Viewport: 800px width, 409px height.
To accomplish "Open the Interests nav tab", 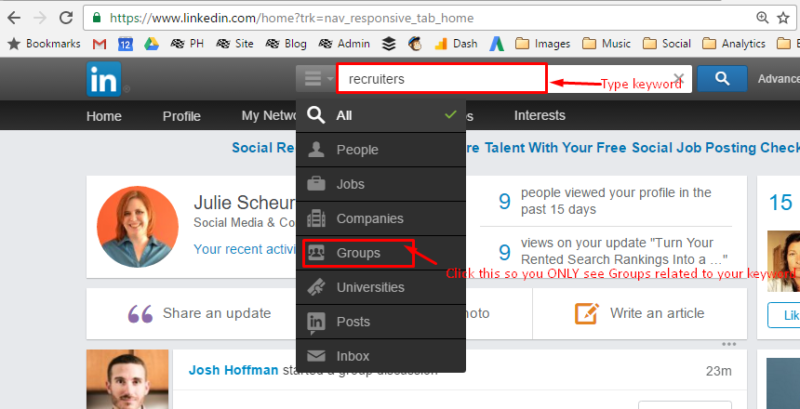I will pos(540,116).
